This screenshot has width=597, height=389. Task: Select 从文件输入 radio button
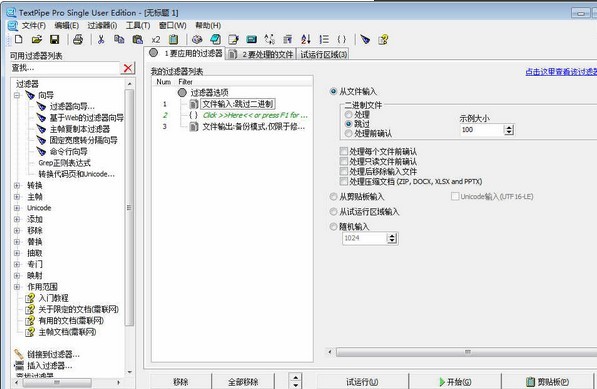[334, 91]
